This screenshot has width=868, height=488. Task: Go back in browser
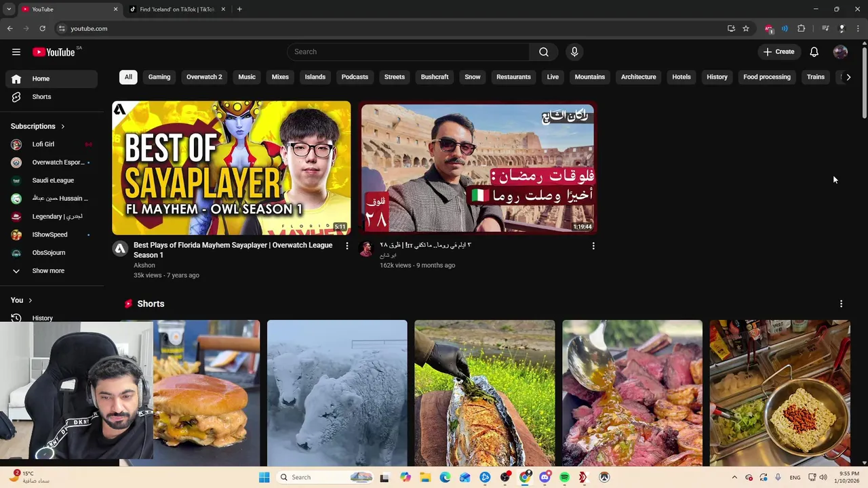point(9,28)
